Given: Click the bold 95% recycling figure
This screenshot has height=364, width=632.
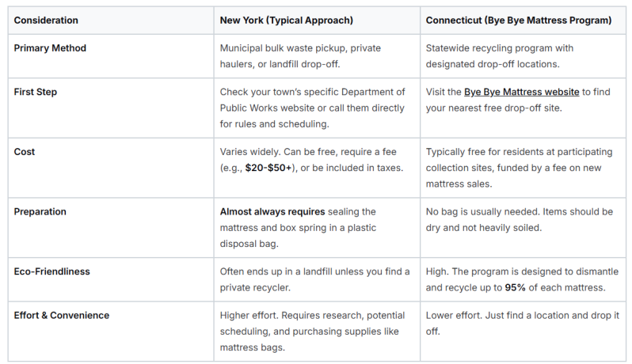Looking at the screenshot, I should (515, 287).
